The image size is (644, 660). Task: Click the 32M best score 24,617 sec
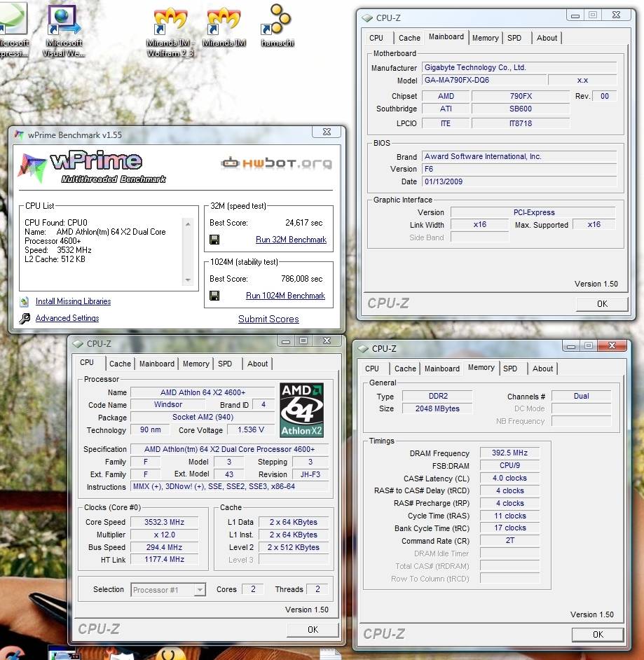point(304,223)
